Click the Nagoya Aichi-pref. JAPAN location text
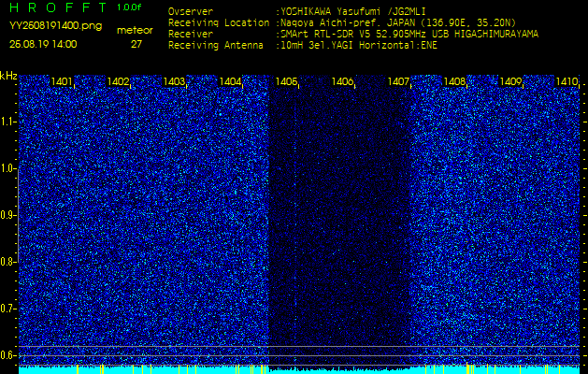588x374 pixels. click(x=398, y=22)
